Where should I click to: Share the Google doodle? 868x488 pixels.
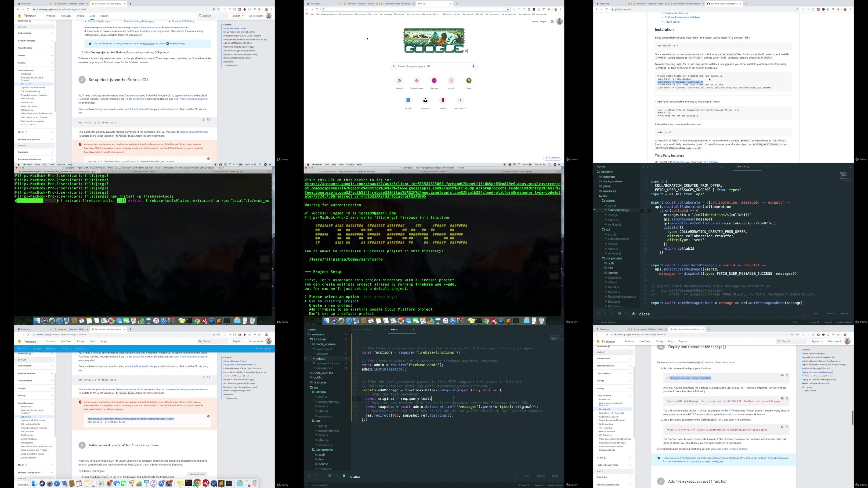(x=466, y=50)
